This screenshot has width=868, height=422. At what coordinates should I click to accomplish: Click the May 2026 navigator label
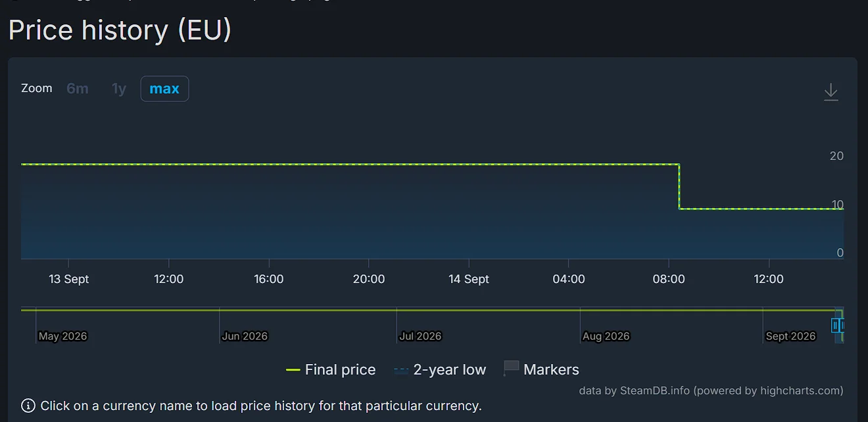tap(62, 336)
